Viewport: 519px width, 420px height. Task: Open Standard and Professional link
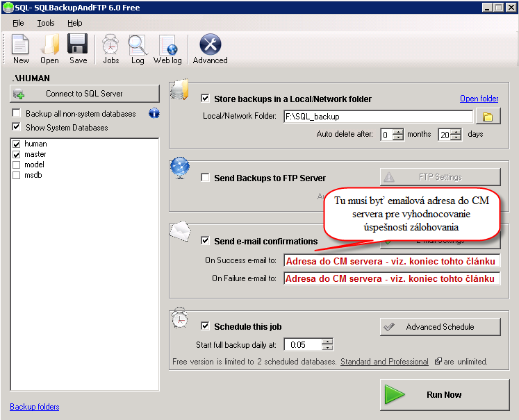pyautogui.click(x=384, y=362)
